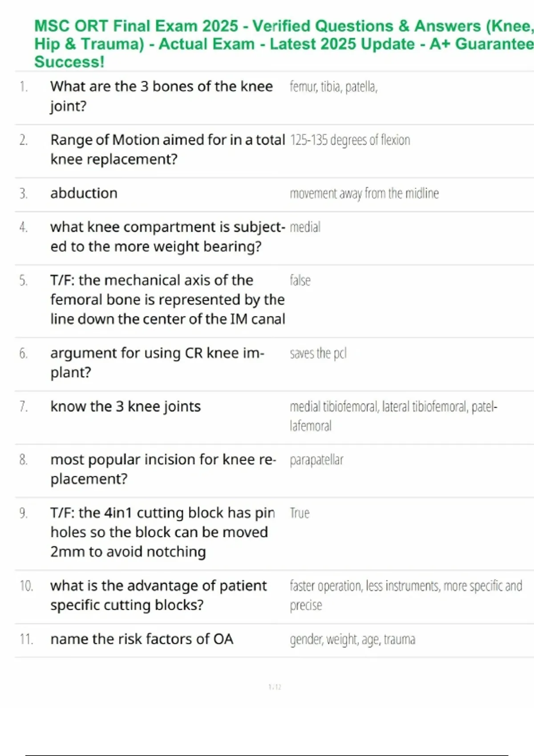Select the answer 'saves the pcl'

point(318,354)
